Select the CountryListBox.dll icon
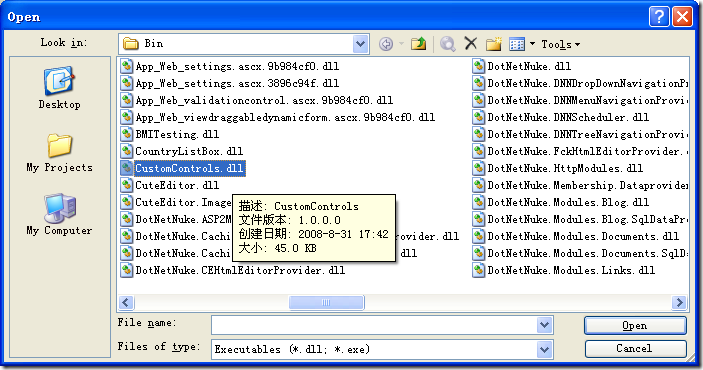This screenshot has height=370, width=703. click(127, 152)
